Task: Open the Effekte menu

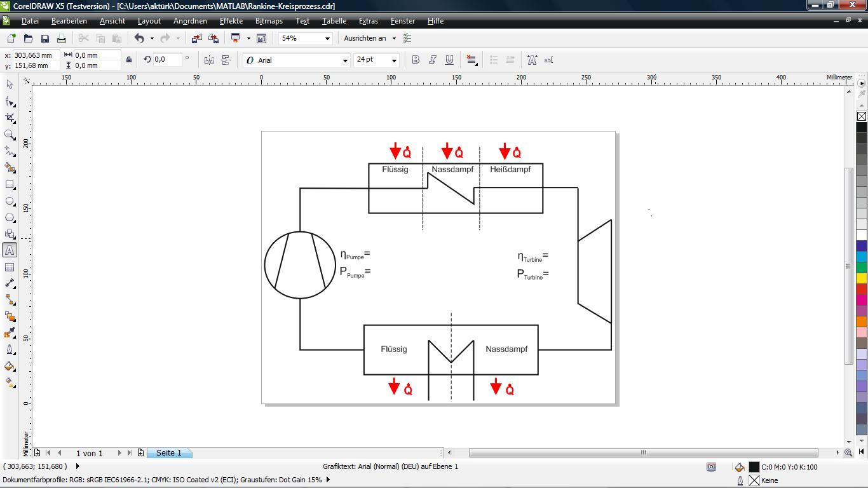Action: [x=231, y=21]
